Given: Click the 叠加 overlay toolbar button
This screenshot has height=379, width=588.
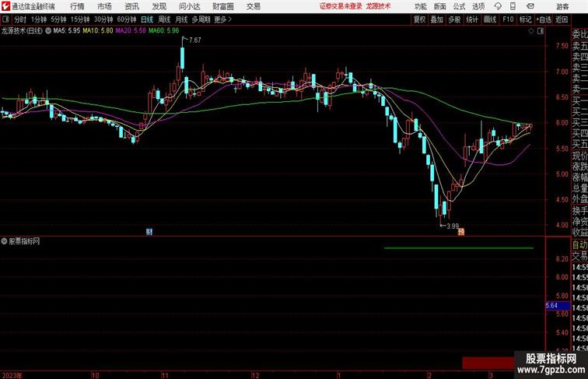Looking at the screenshot, I should [437, 19].
